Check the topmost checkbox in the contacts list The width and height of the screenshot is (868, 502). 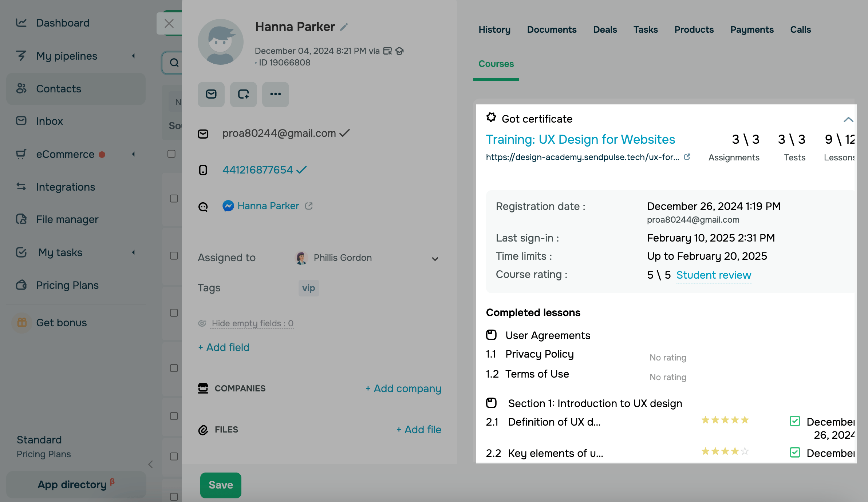tap(171, 154)
